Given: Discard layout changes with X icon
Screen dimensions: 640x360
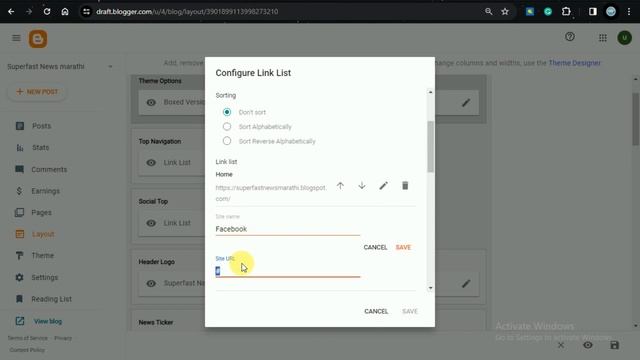Looking at the screenshot, I should [561, 345].
